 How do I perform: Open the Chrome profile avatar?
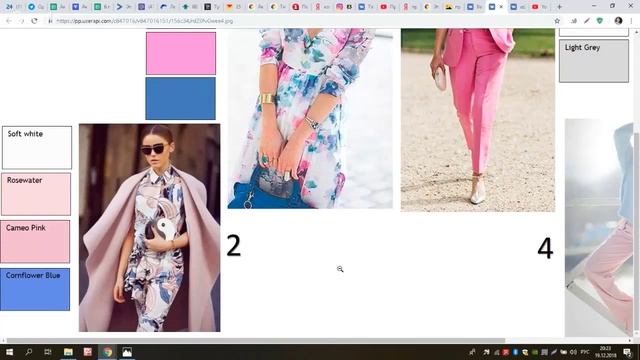[x=618, y=21]
